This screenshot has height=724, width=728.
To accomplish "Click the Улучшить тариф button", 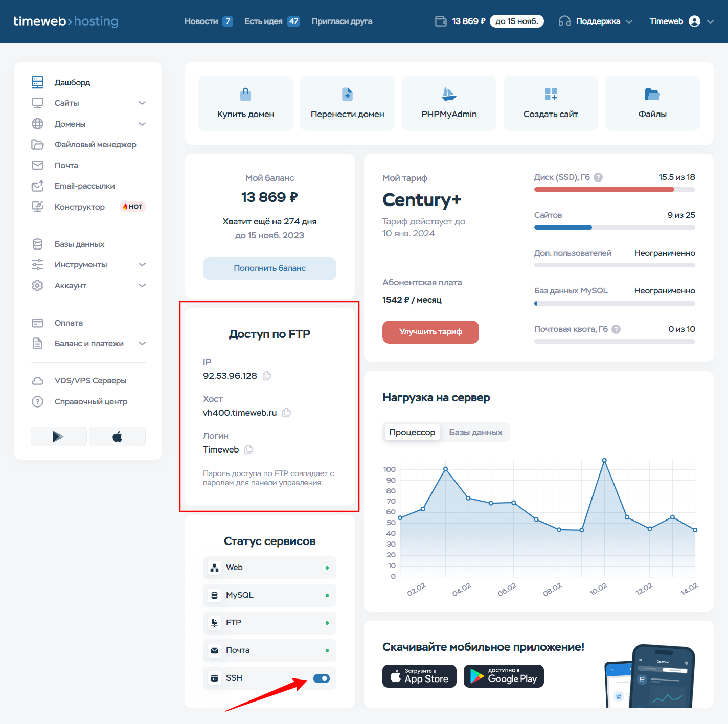I will pos(430,332).
